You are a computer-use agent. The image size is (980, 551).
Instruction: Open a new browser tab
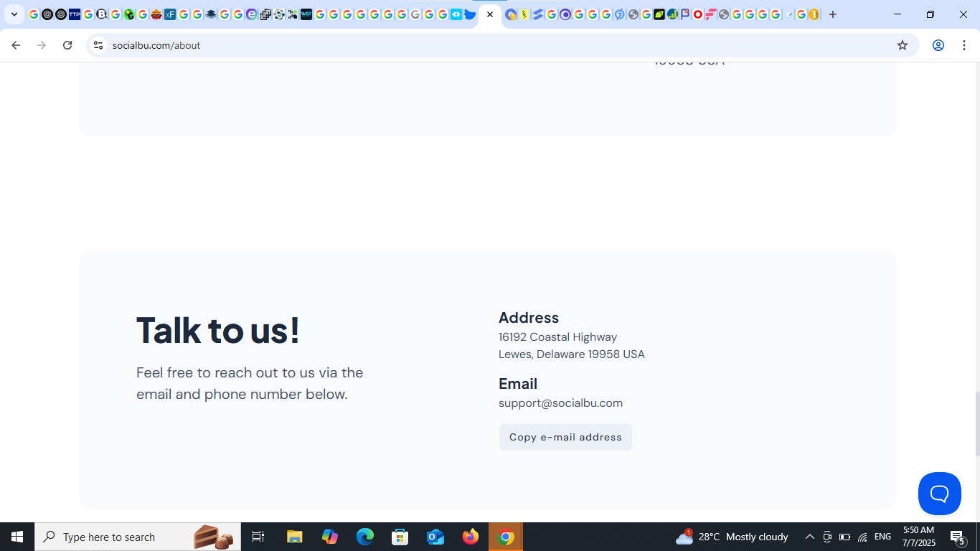click(x=833, y=14)
